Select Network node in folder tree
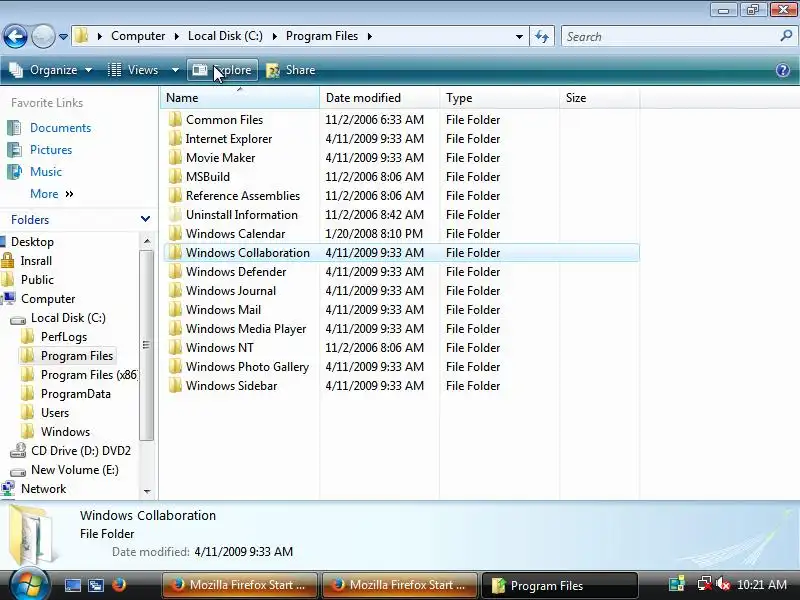Viewport: 800px width, 600px height. [43, 489]
